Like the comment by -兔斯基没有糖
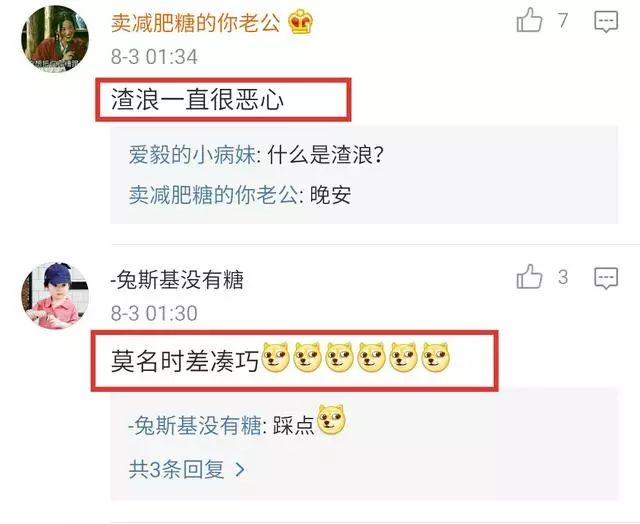This screenshot has height=524, width=640. 529,277
